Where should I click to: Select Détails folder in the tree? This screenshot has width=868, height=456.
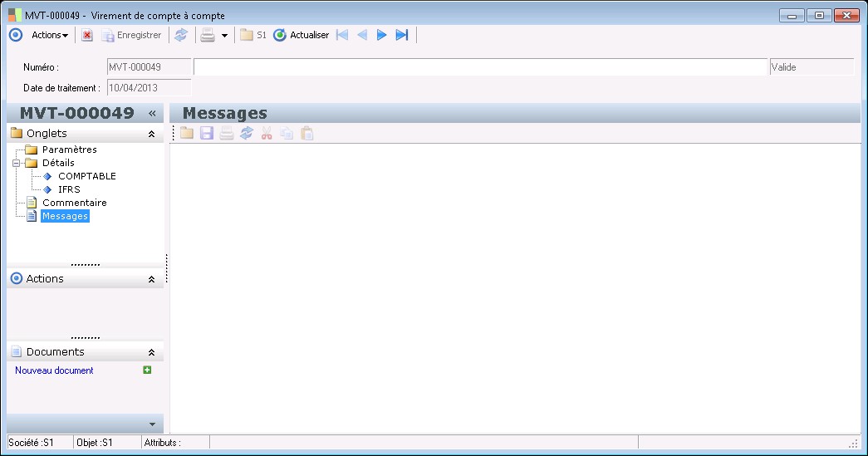[x=58, y=163]
